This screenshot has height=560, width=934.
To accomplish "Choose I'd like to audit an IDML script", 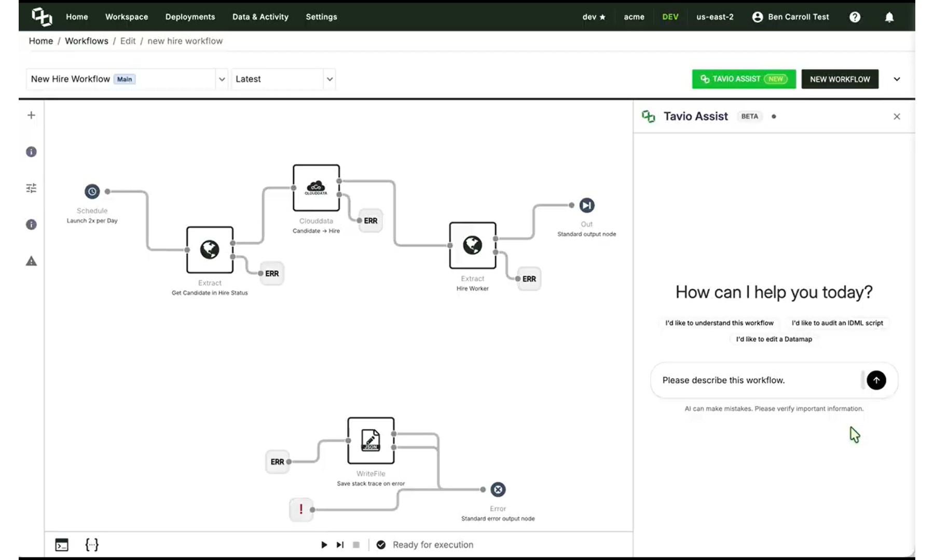I will (837, 323).
